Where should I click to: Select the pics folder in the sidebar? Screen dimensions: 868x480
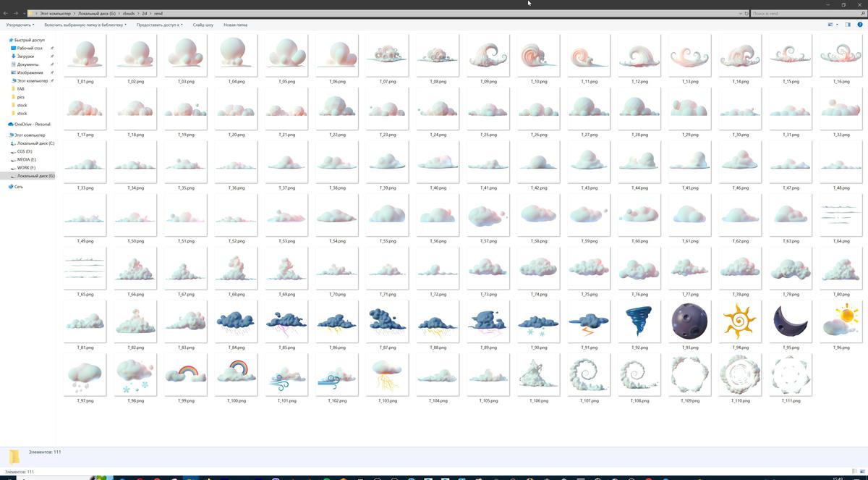click(x=20, y=96)
